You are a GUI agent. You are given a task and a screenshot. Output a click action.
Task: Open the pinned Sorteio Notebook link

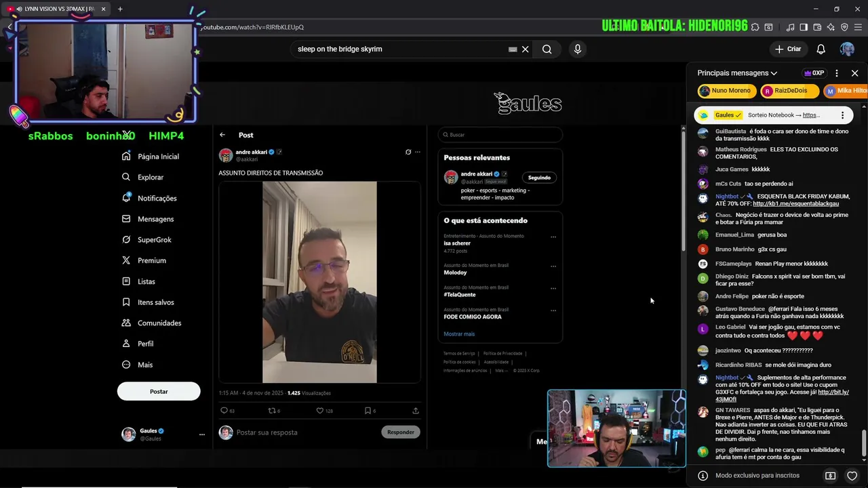811,115
